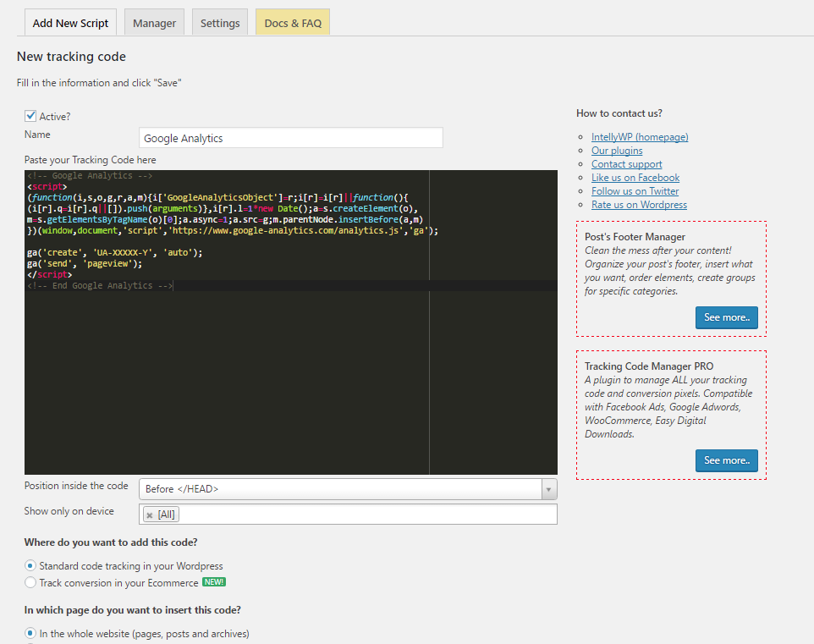Follow the Contact support link

626,164
